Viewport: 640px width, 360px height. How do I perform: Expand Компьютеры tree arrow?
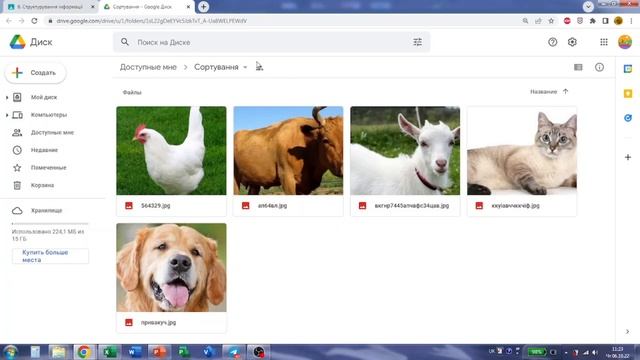(7, 115)
